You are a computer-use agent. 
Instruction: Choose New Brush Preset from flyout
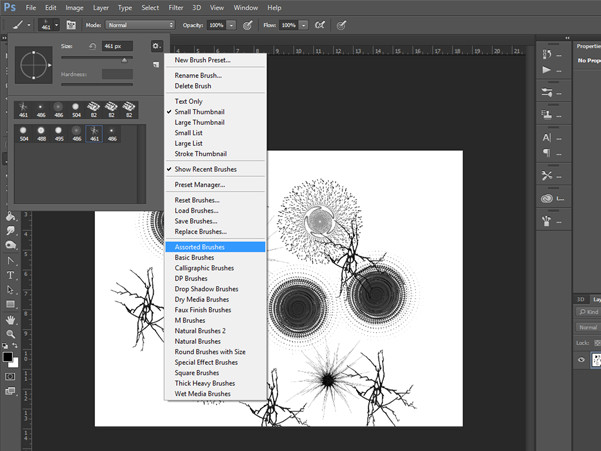[x=202, y=60]
